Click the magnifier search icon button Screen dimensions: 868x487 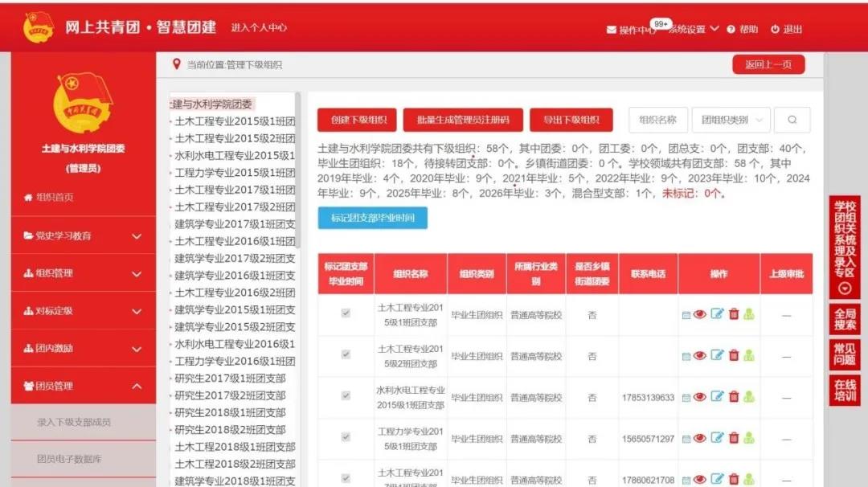[792, 120]
